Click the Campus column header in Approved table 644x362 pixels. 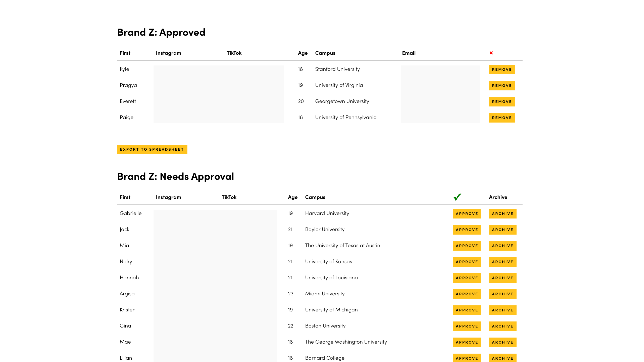click(325, 53)
